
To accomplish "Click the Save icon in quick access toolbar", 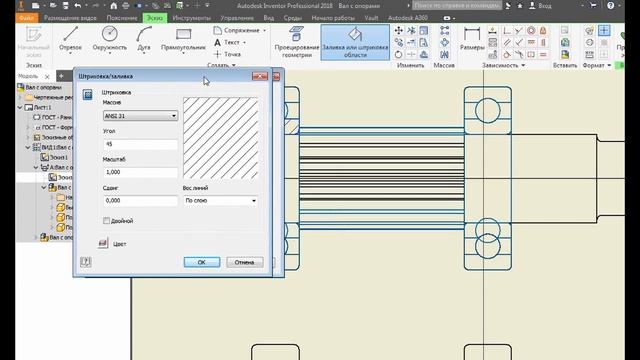I will point(66,6).
